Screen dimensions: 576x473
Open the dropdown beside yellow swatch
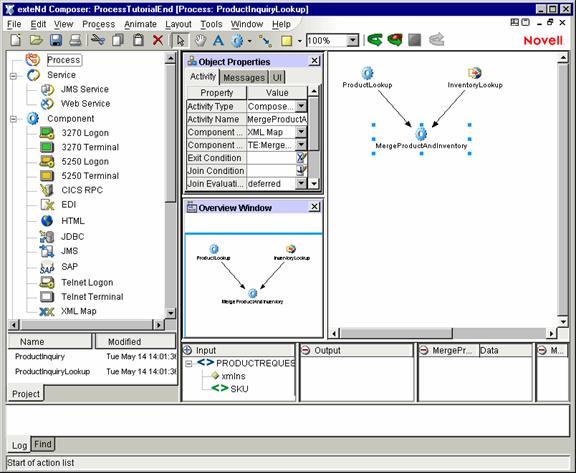[300, 41]
